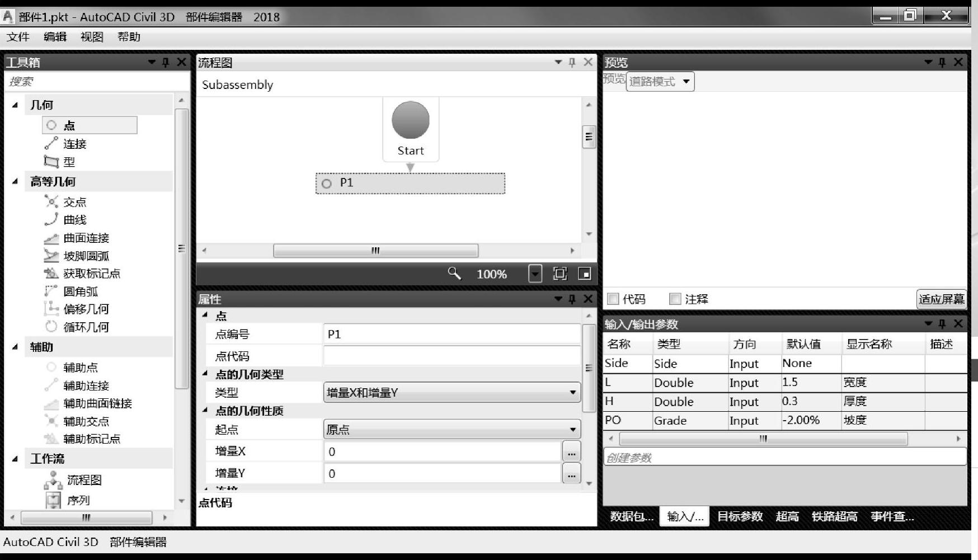Select the 连接 (Link) tool icon

51,144
